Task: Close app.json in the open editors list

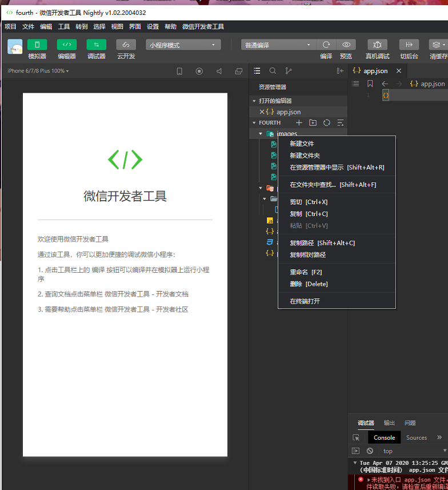Action: [262, 111]
